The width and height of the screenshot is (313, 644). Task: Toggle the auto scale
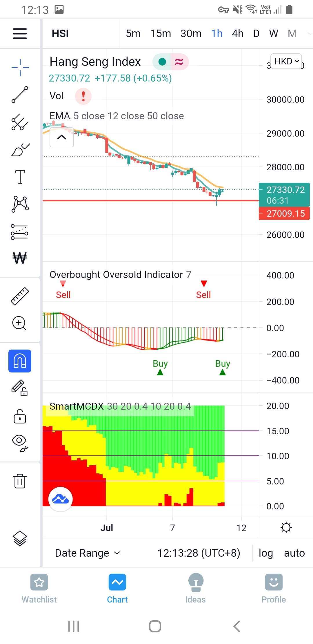294,553
